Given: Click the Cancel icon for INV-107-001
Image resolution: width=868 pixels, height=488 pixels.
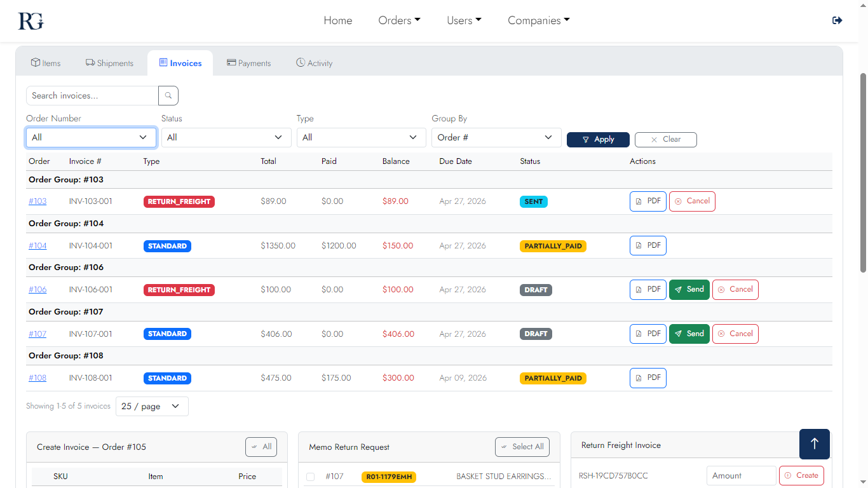Looking at the screenshot, I should [721, 333].
